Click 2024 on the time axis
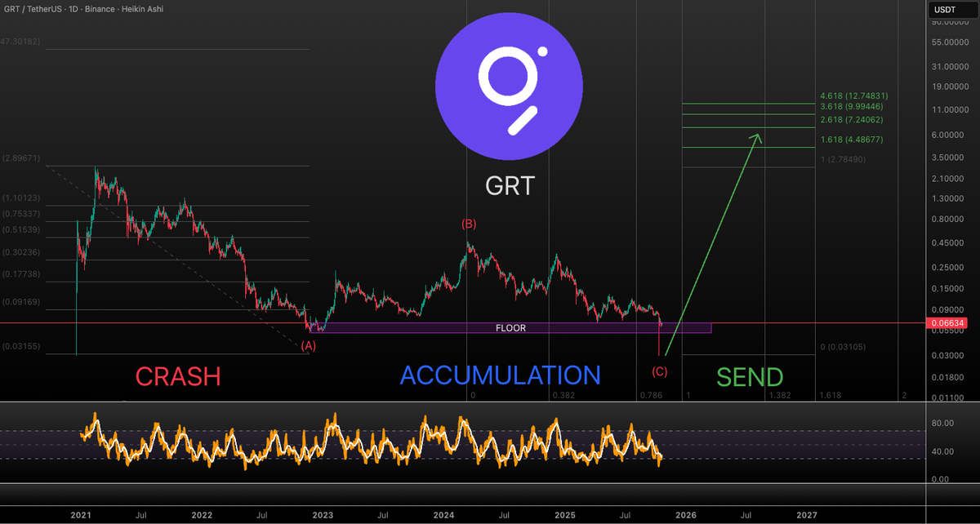Image resolution: width=980 pixels, height=524 pixels. click(443, 515)
